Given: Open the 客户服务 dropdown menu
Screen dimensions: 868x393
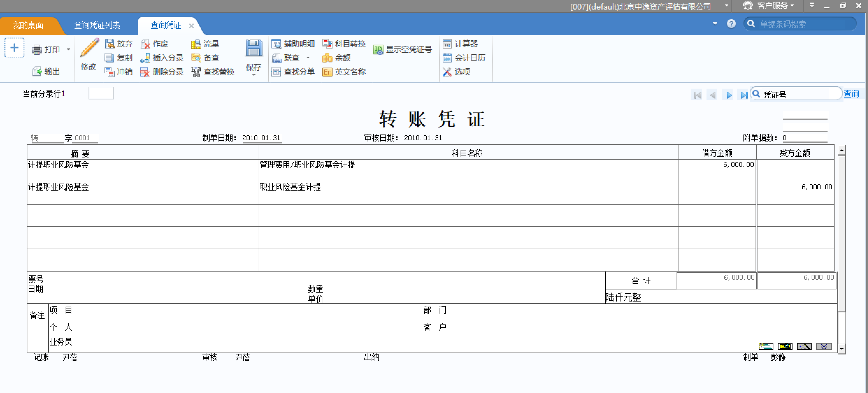Looking at the screenshot, I should [x=772, y=6].
